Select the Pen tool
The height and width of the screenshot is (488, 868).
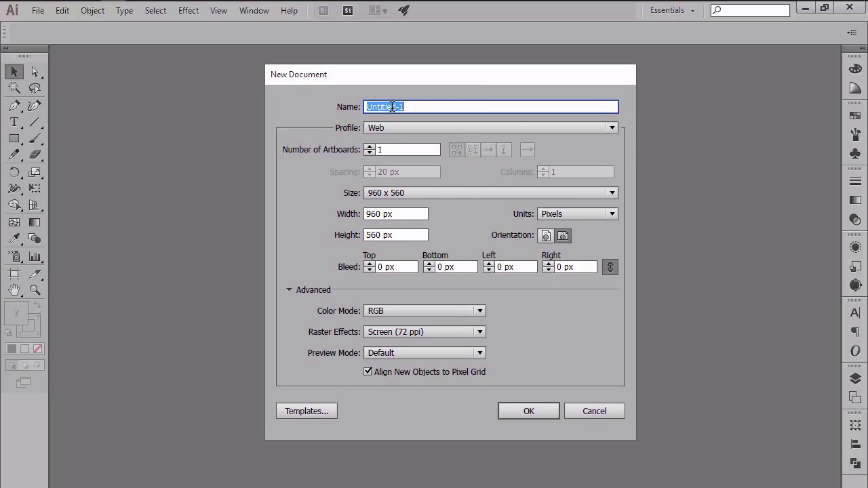(x=14, y=106)
